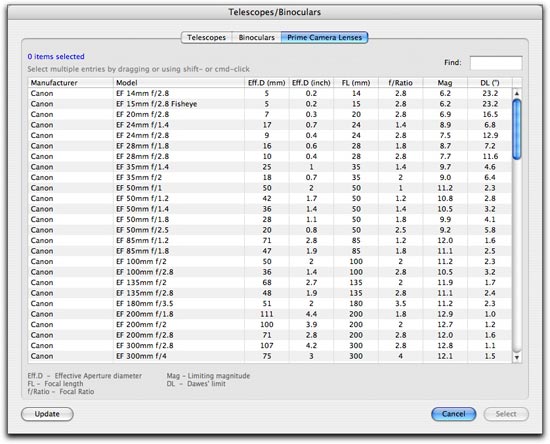Select the EF 35mm f/1.4 lens
This screenshot has height=444, width=550.
(270, 167)
